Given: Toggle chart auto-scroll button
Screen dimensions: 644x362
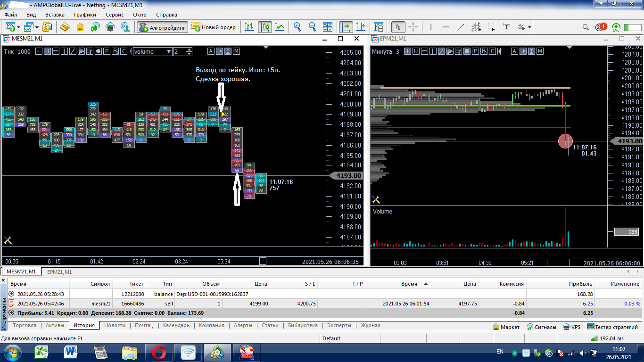Looking at the screenshot, I should pyautogui.click(x=346, y=27).
